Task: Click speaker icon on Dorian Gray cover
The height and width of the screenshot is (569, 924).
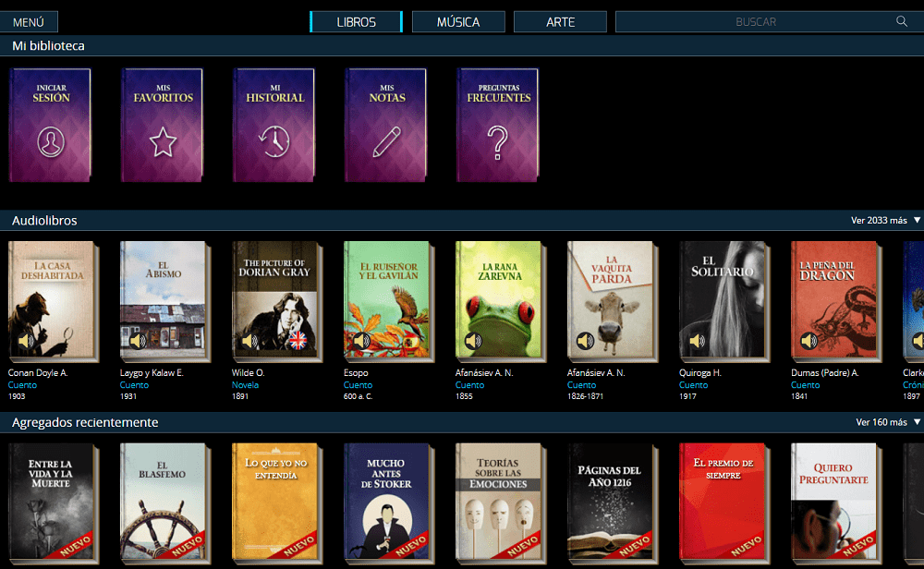Action: click(x=249, y=341)
